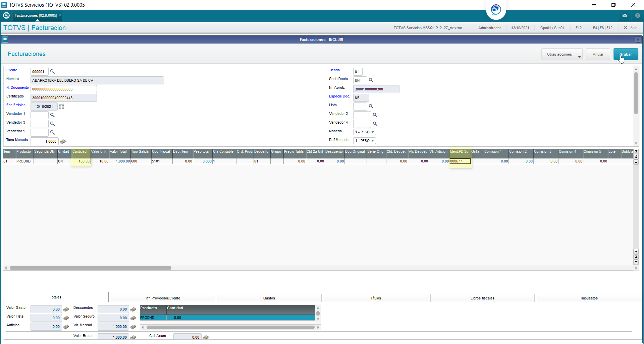Click the Cliente input field
644x344 pixels.
click(x=40, y=72)
